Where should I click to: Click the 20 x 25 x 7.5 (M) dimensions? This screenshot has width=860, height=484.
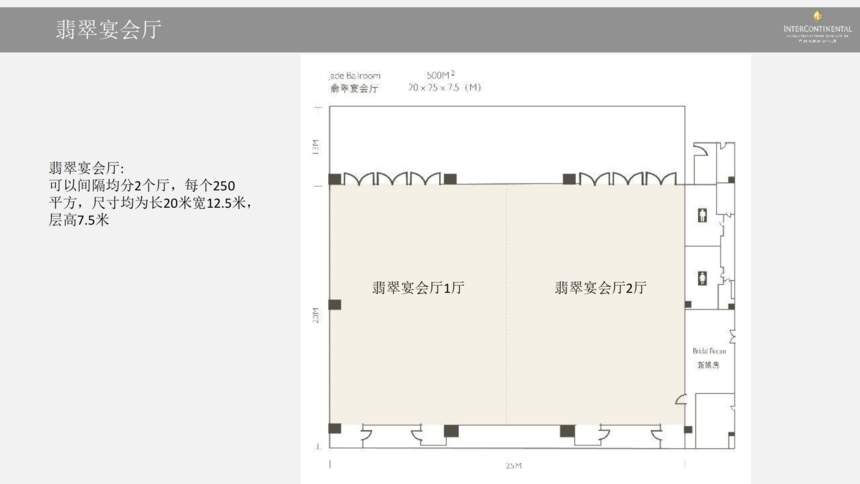tap(444, 87)
